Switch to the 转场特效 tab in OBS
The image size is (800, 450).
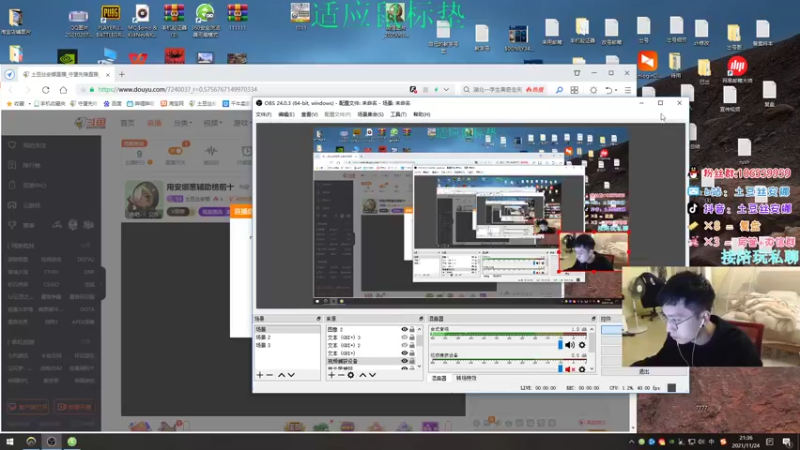(x=466, y=379)
